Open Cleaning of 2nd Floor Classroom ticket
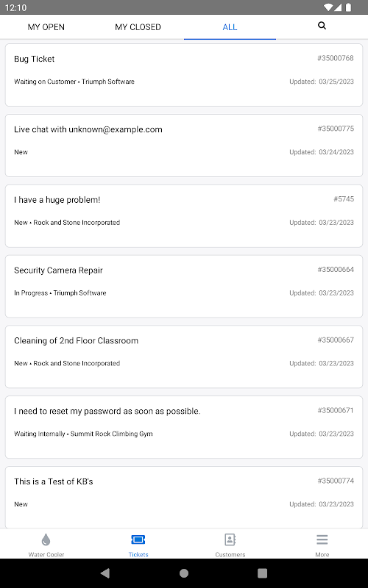Image resolution: width=368 pixels, height=588 pixels. tap(184, 356)
